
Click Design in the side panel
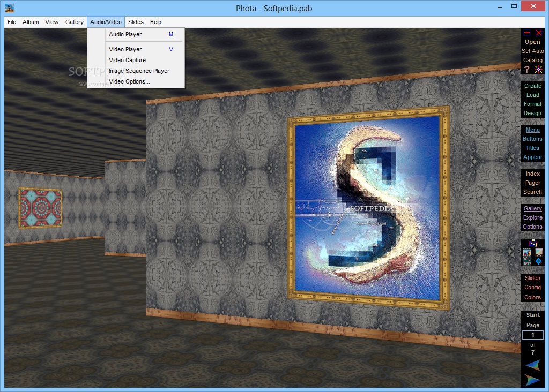[532, 113]
